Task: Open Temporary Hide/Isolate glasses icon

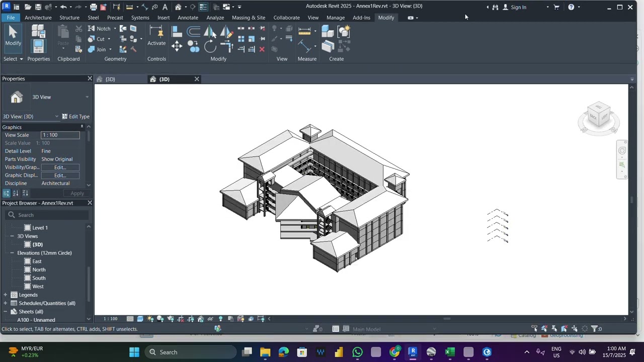Action: pyautogui.click(x=210, y=319)
